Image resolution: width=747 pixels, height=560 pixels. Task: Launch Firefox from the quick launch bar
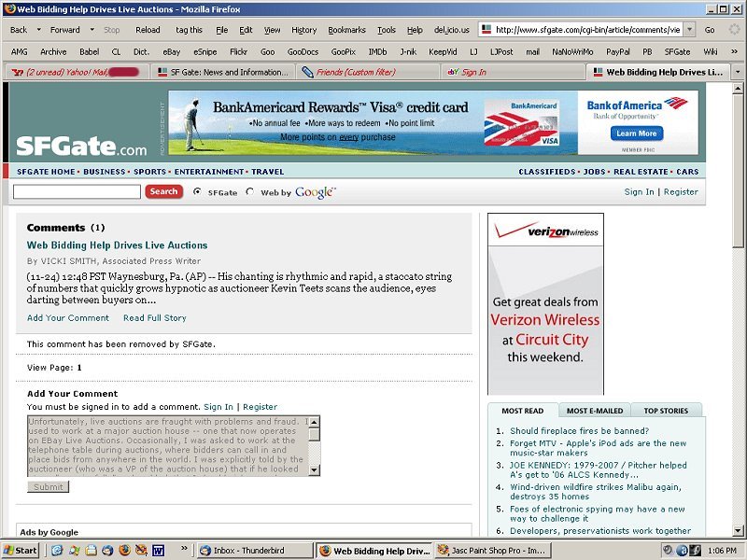(124, 550)
